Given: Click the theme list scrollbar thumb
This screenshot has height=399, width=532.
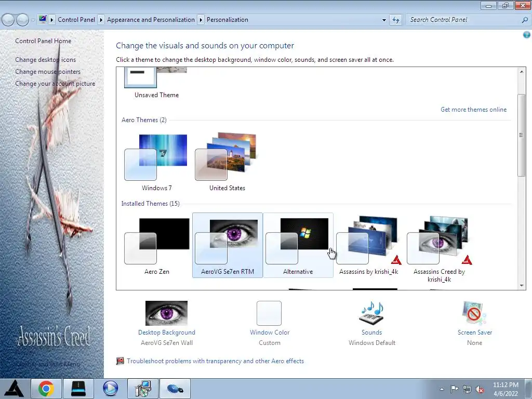Looking at the screenshot, I should 522,135.
